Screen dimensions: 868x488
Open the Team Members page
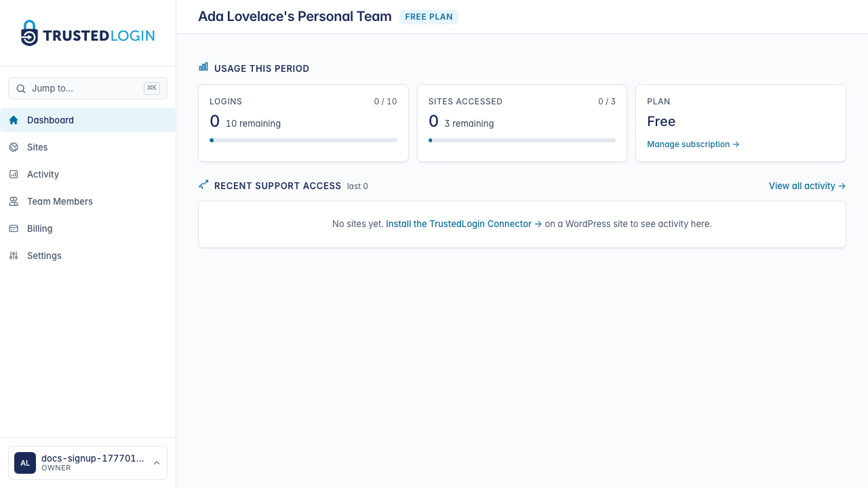coord(60,201)
